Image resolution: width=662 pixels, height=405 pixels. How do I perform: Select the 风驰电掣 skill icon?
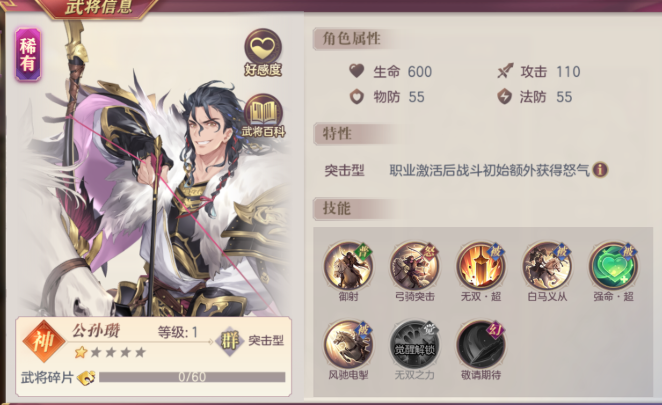click(x=349, y=344)
